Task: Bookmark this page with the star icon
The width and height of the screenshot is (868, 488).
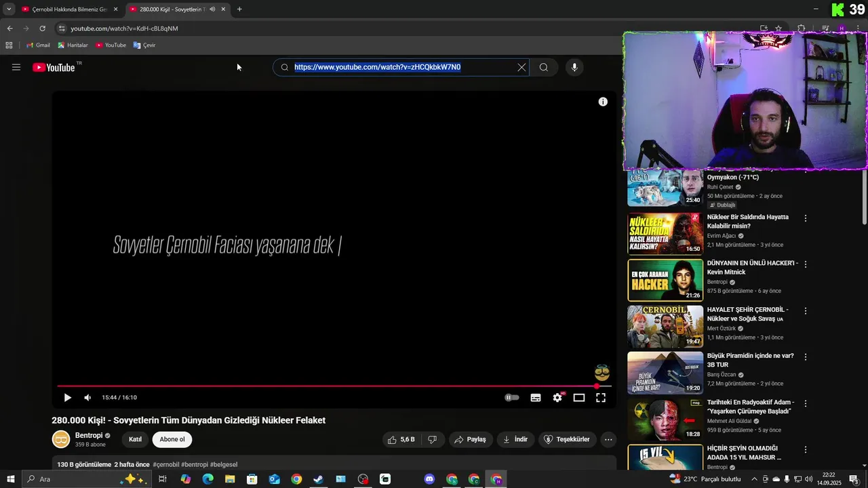Action: (x=778, y=28)
